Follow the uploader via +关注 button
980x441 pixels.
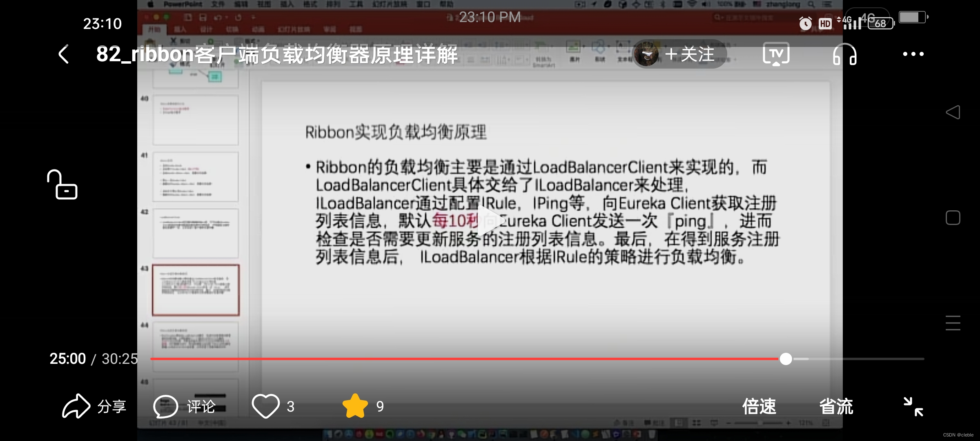(x=690, y=54)
